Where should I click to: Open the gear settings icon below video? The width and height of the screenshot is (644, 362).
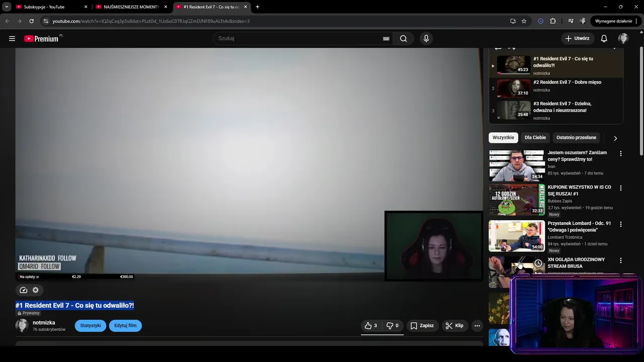pos(36,290)
